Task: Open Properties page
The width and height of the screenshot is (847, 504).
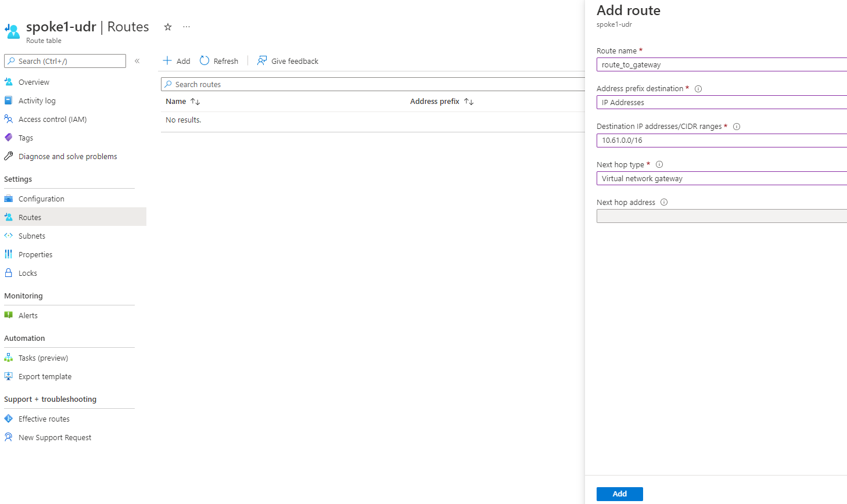Action: pyautogui.click(x=35, y=255)
